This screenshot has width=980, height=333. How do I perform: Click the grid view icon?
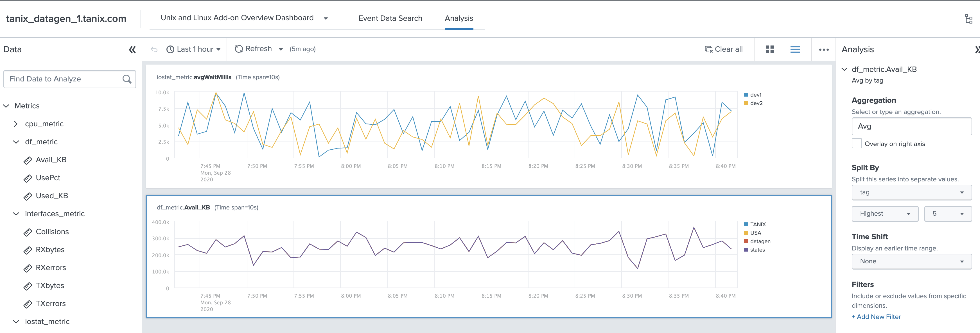(x=769, y=49)
